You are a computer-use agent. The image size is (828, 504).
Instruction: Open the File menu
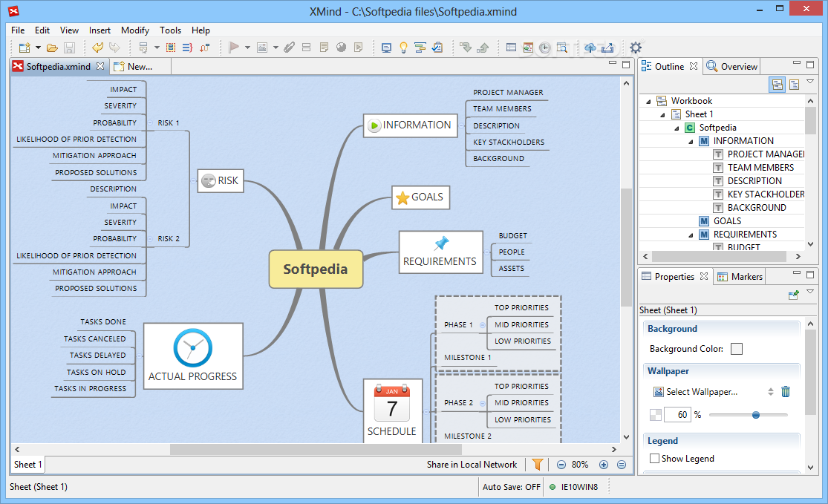[18, 30]
